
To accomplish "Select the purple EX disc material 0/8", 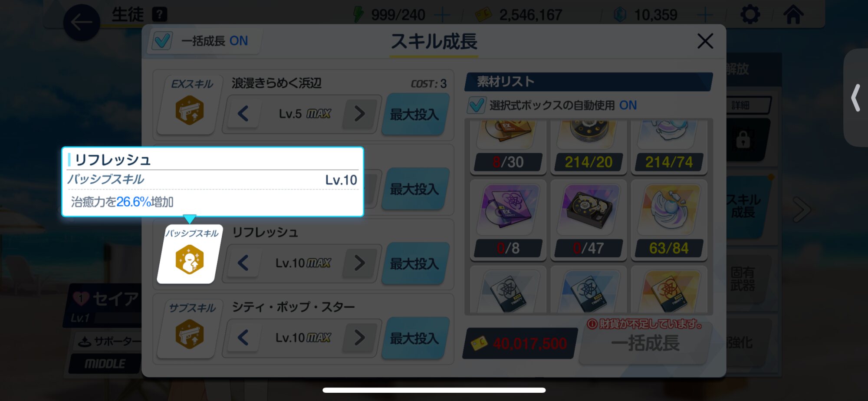I will 508,220.
